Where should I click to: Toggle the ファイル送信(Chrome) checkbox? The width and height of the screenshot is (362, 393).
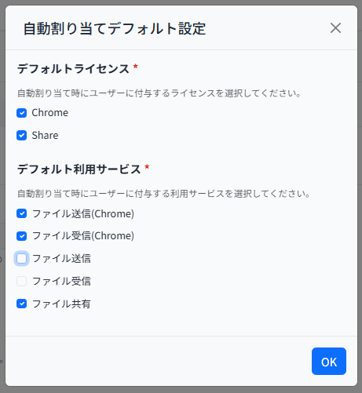tap(22, 214)
